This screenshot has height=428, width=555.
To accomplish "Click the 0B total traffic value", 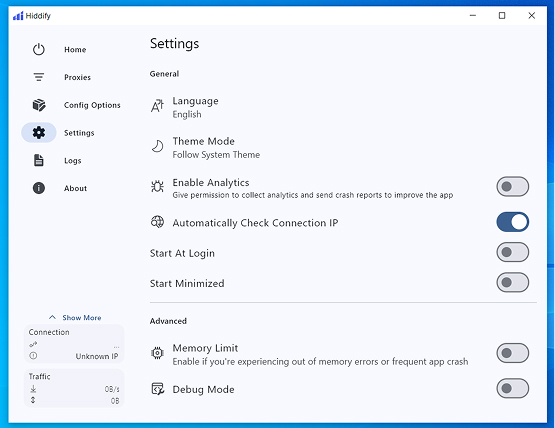I will coord(115,401).
